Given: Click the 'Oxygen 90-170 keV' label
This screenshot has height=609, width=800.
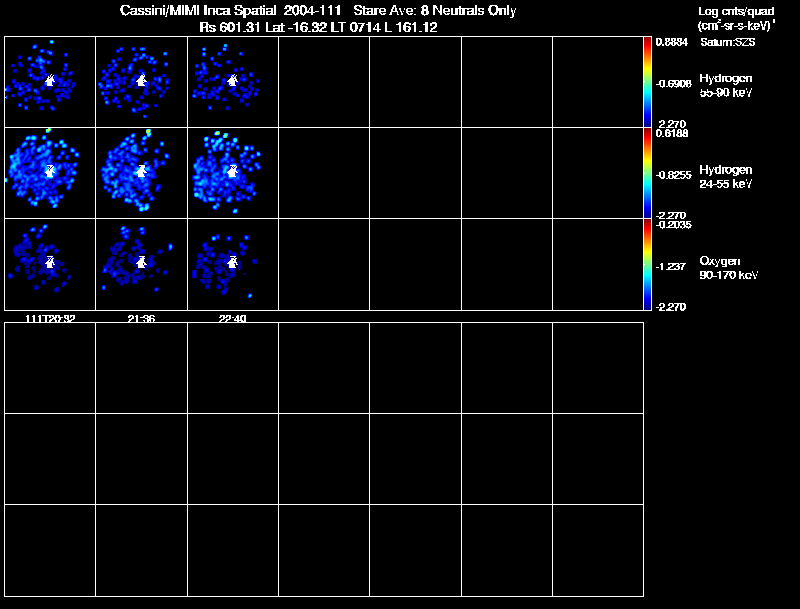Looking at the screenshot, I should coord(729,268).
